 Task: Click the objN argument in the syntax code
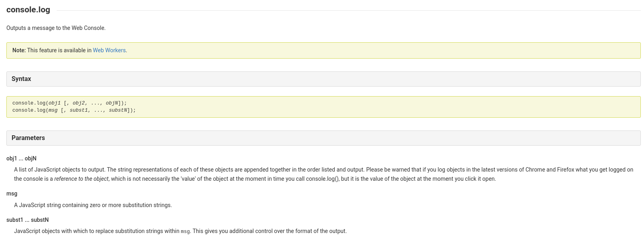tap(112, 103)
